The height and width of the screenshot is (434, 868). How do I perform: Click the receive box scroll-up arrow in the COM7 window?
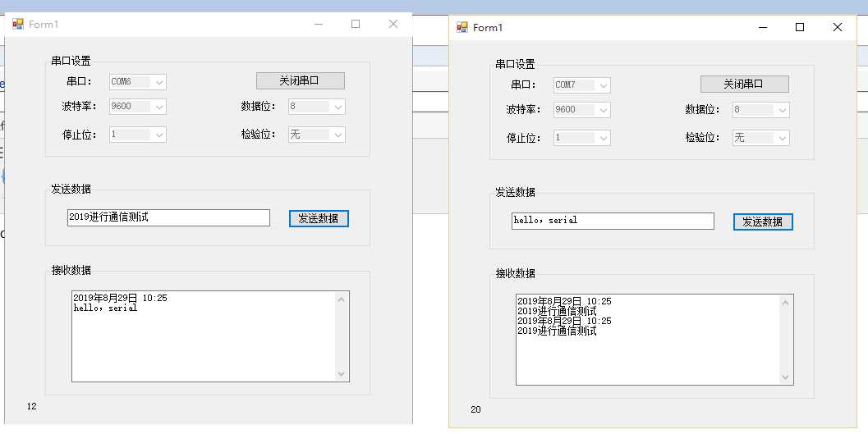coord(785,303)
